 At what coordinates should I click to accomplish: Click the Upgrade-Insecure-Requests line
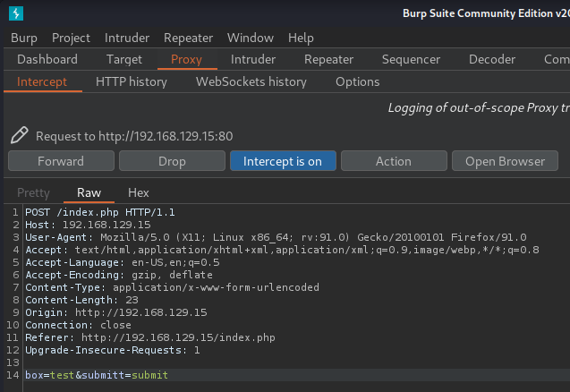click(113, 350)
